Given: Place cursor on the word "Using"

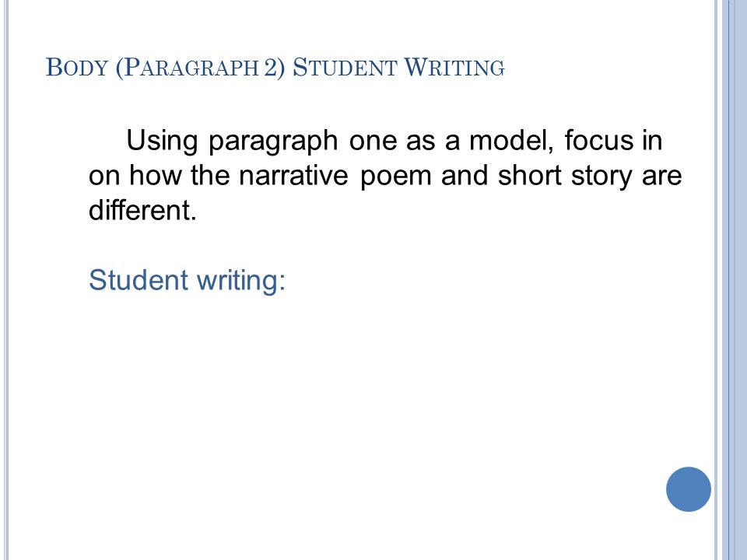Looking at the screenshot, I should [x=162, y=141].
